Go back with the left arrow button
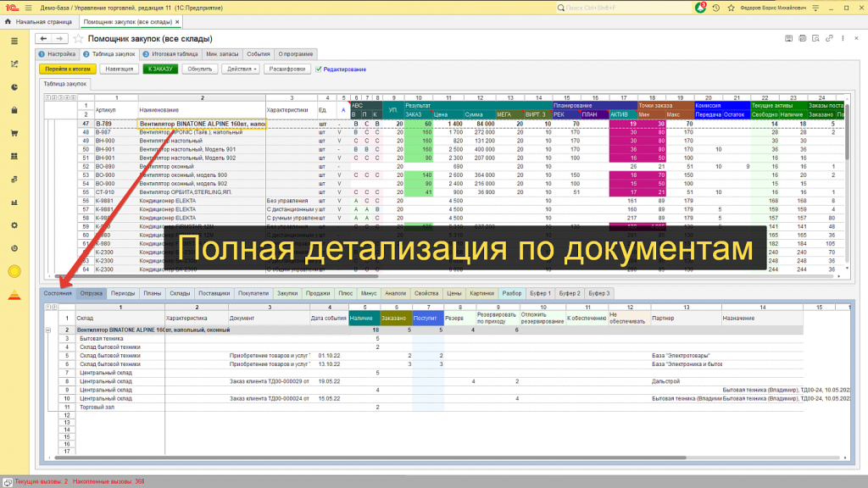 (x=43, y=39)
